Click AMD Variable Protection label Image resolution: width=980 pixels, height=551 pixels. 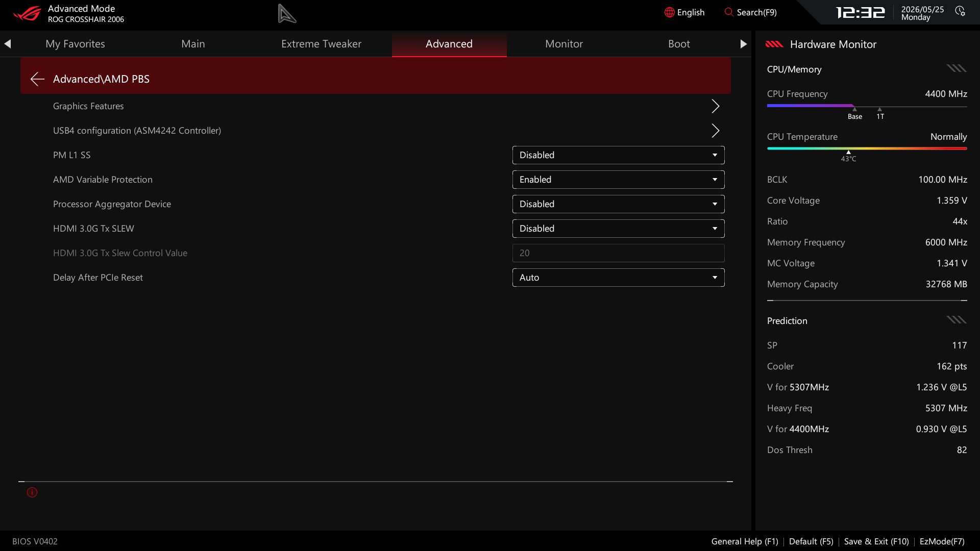[x=103, y=180]
